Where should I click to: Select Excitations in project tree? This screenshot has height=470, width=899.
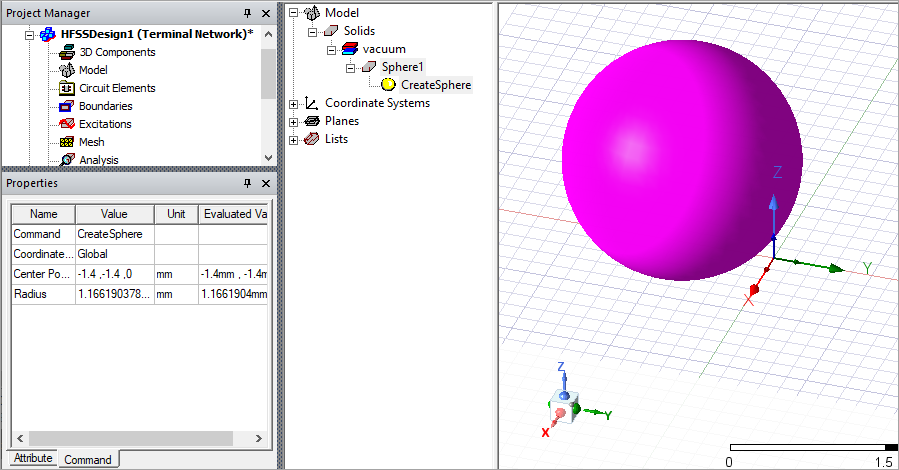tap(105, 124)
